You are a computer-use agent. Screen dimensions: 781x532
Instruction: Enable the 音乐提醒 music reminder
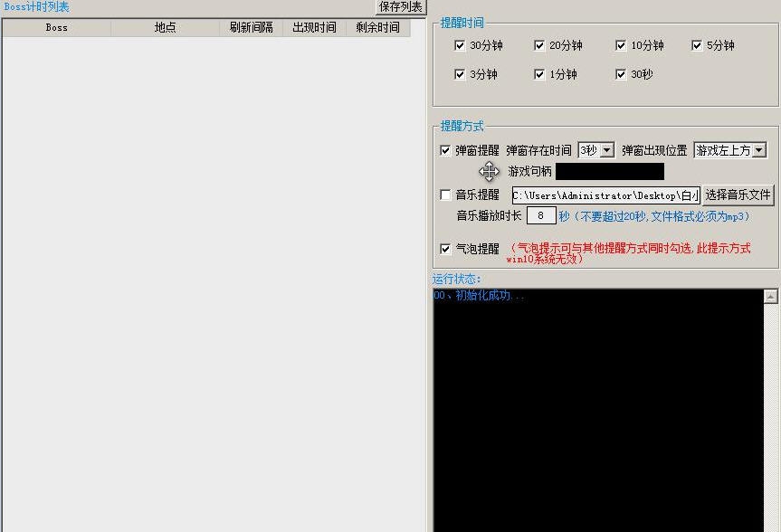click(x=445, y=194)
